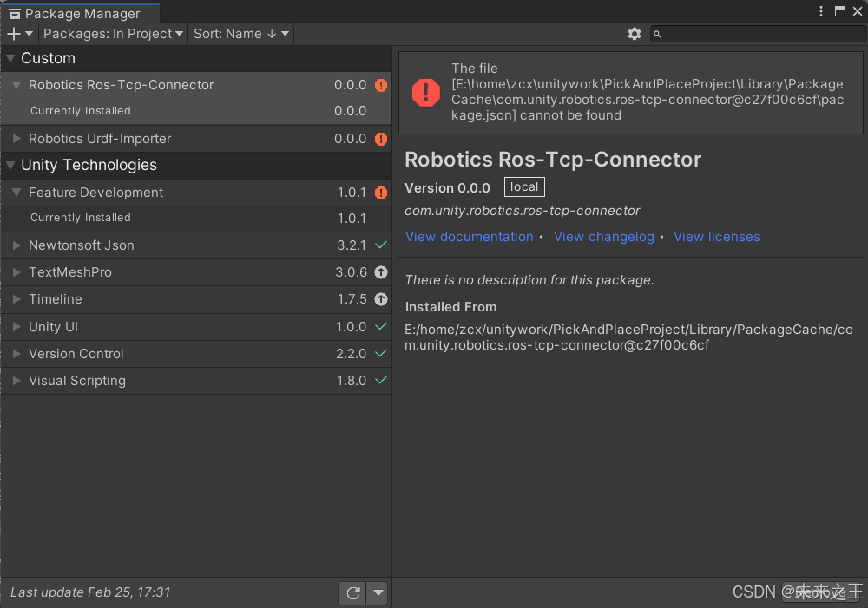Select the Package Manager tab
868x608 pixels.
coord(80,13)
